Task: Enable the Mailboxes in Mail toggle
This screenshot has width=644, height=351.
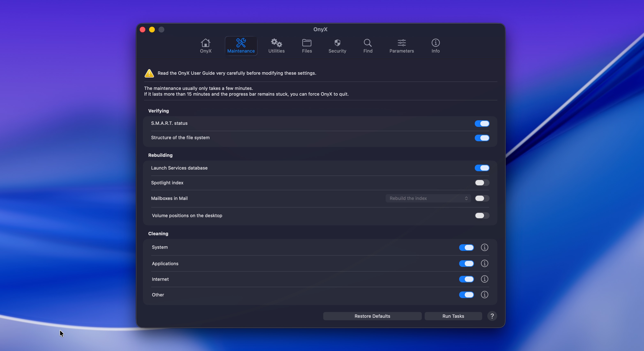Action: coord(482,198)
